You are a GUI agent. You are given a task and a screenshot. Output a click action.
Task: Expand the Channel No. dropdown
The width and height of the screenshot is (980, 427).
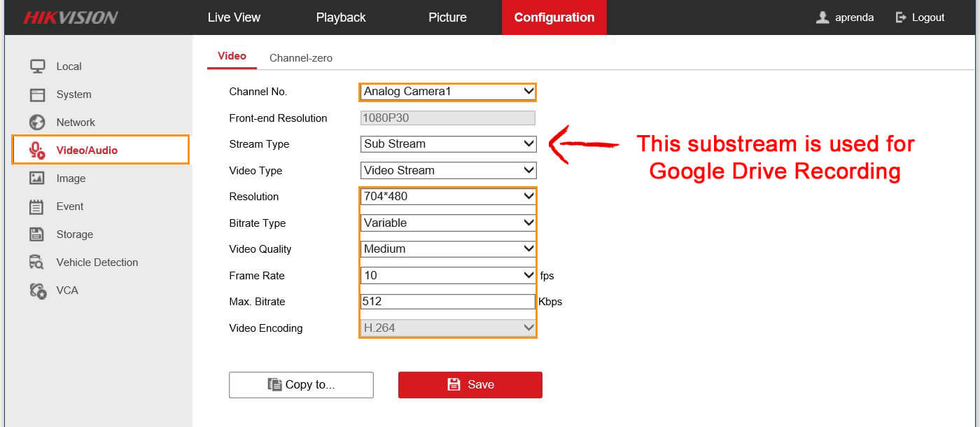(448, 92)
